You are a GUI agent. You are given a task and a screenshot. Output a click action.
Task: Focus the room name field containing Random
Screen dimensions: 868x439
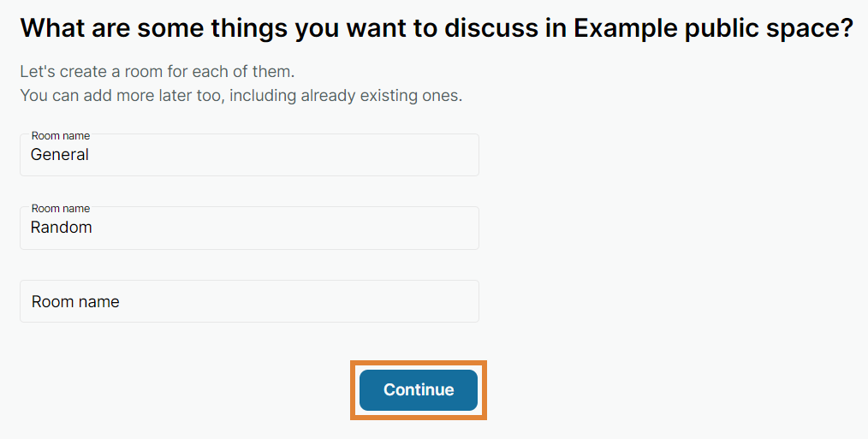[248, 228]
